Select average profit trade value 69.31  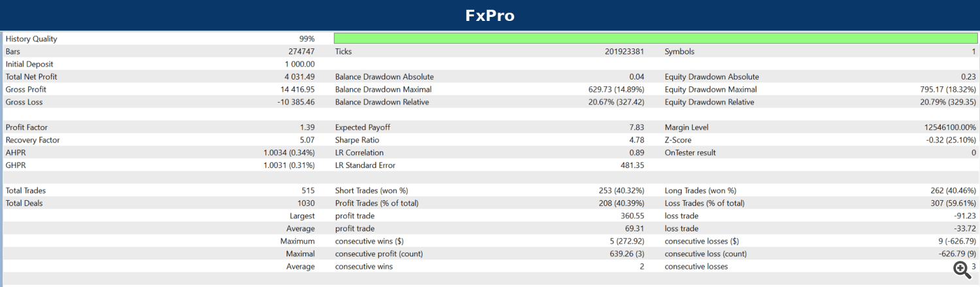(x=635, y=229)
